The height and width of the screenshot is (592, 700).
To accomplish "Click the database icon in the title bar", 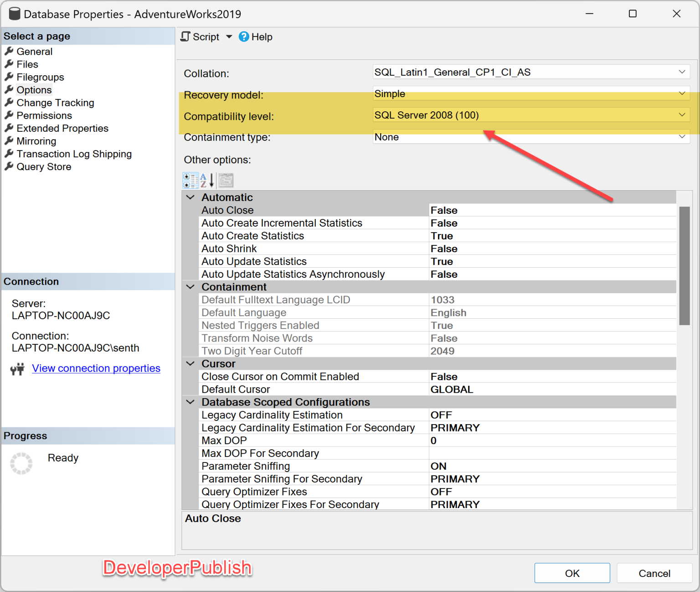I will (14, 14).
